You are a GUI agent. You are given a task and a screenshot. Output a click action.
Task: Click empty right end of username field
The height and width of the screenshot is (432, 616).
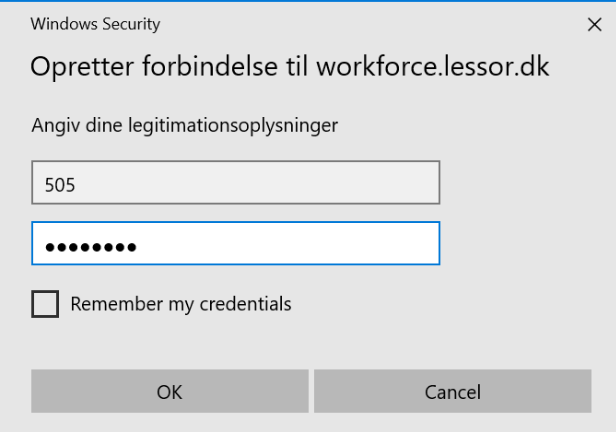tap(380, 185)
